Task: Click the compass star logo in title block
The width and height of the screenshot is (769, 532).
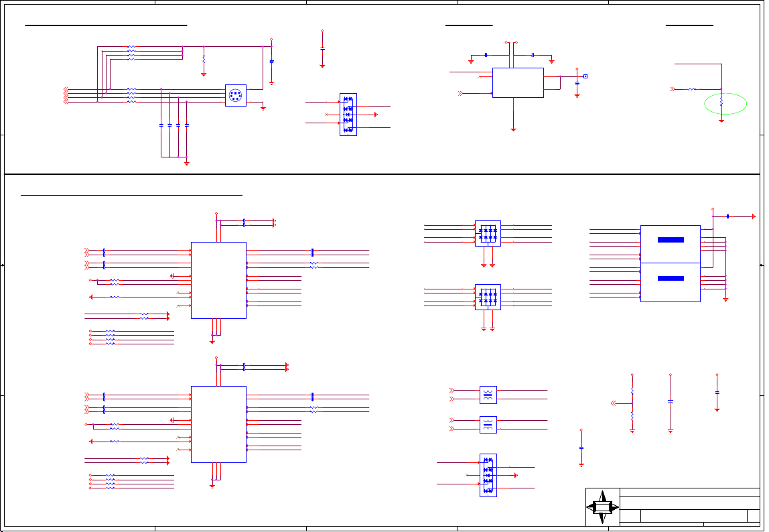Action: tap(603, 507)
